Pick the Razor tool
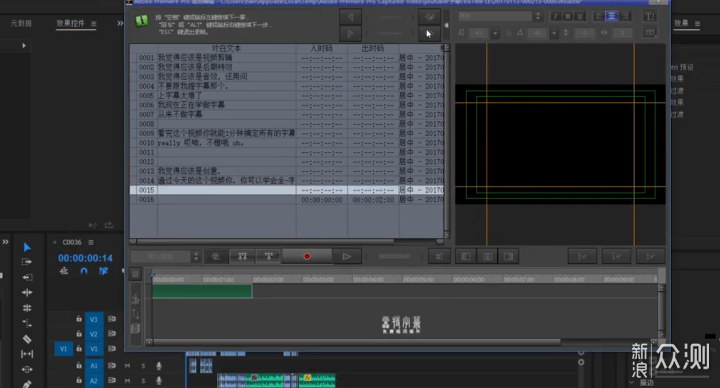The height and width of the screenshot is (388, 720). 27,339
